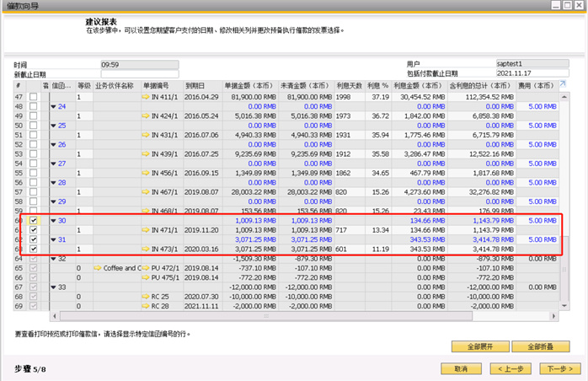Uncheck the checkbox for IN 473/1 row
The width and height of the screenshot is (588, 381).
(34, 249)
